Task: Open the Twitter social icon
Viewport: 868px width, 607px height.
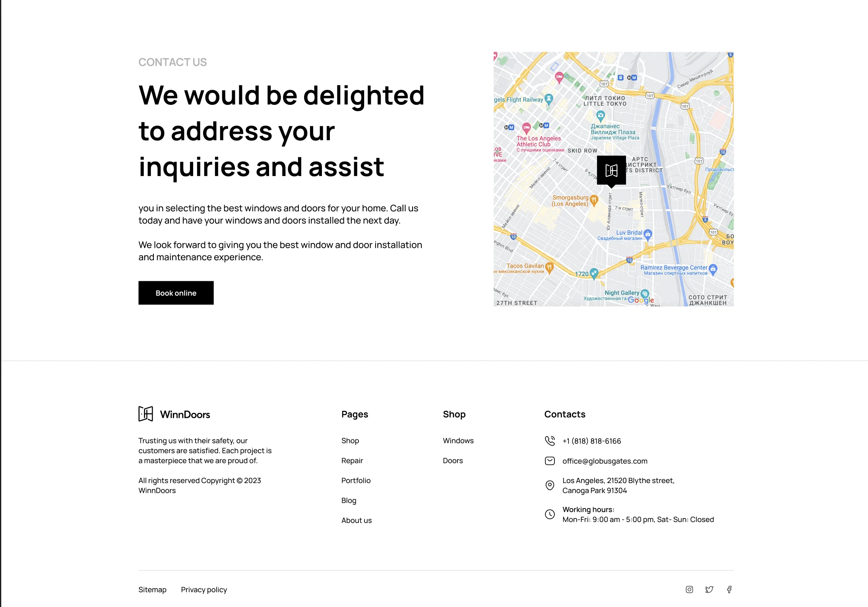Action: 709,590
